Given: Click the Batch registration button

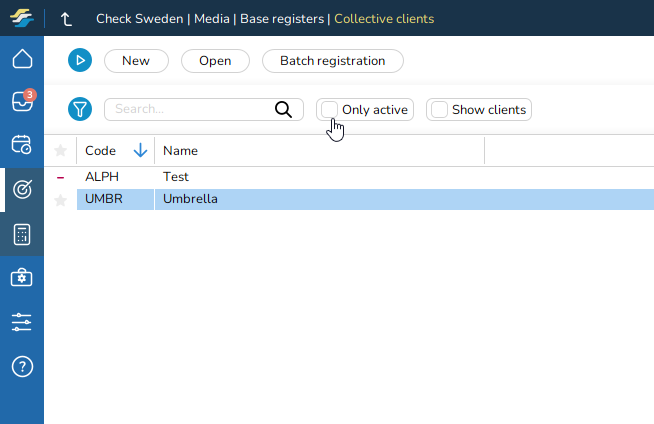Looking at the screenshot, I should [332, 61].
